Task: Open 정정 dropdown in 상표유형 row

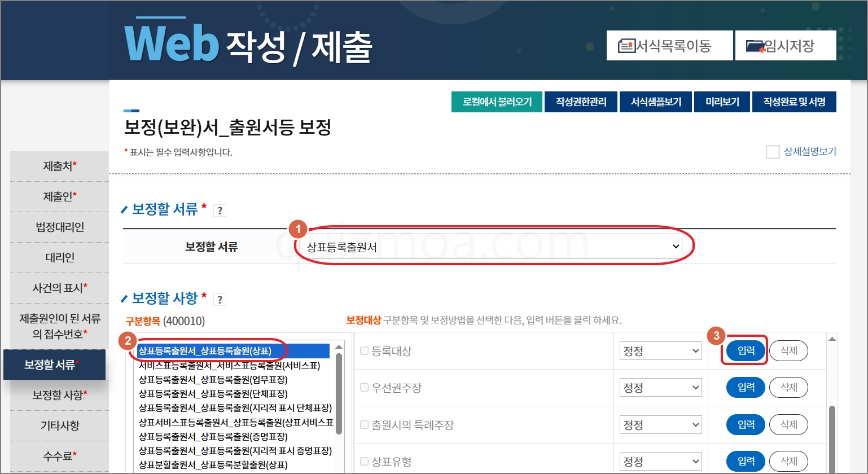Action: point(661,461)
